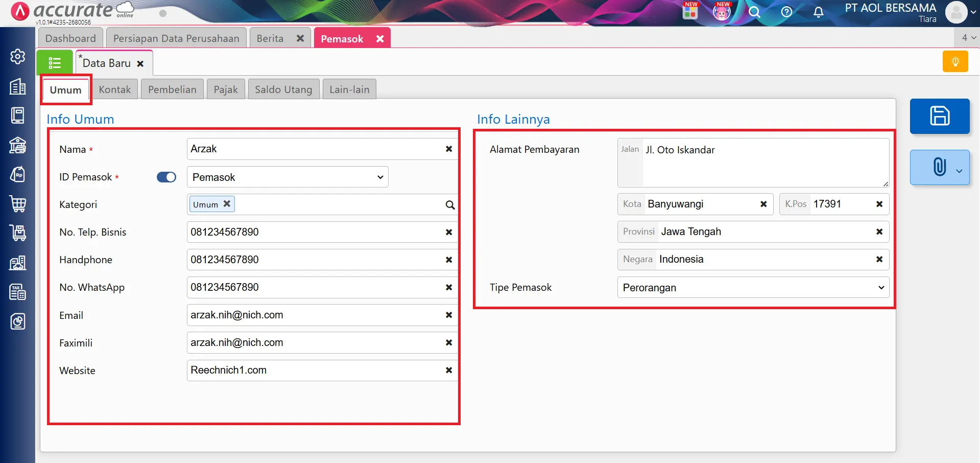Screen dimensions: 980x463
Task: Expand the user avatar menu arrow
Action: pyautogui.click(x=973, y=12)
